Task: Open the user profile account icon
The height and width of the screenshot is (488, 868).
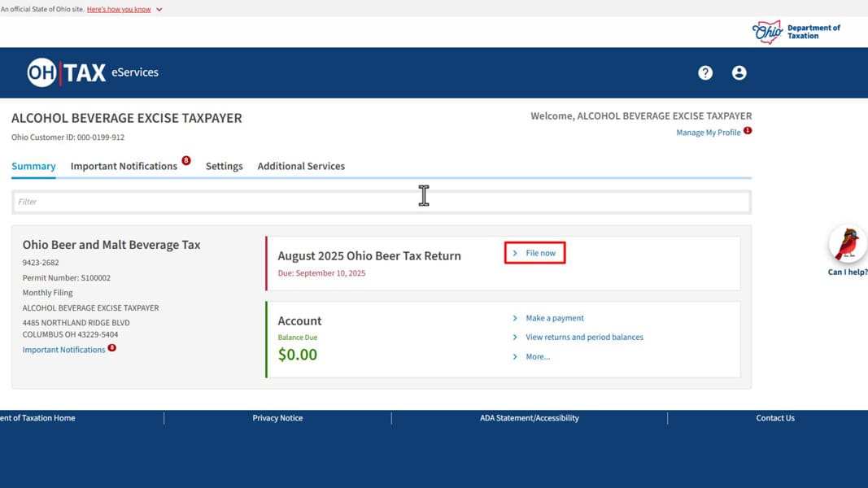Action: (x=739, y=73)
